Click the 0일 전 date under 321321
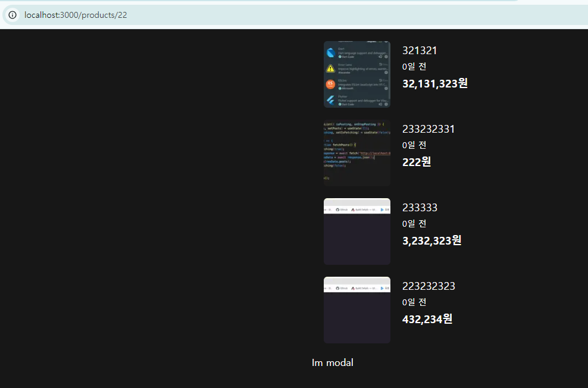Screen dimensions: 588x388 coord(414,67)
